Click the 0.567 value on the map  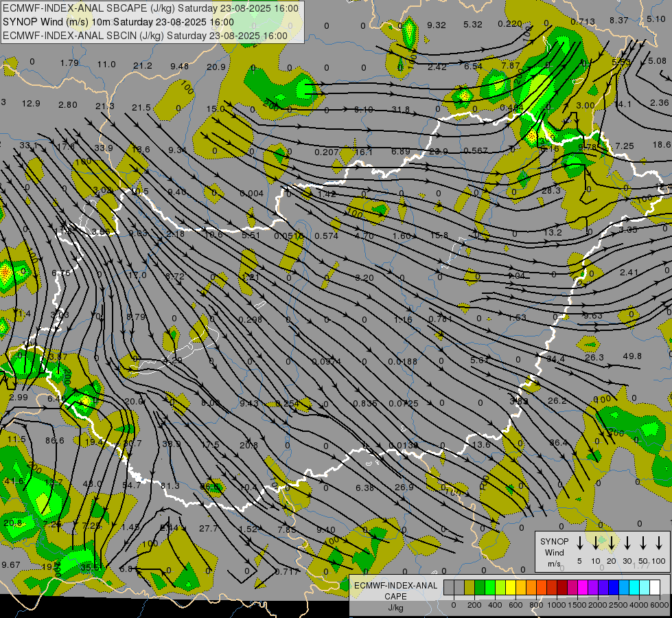point(476,150)
